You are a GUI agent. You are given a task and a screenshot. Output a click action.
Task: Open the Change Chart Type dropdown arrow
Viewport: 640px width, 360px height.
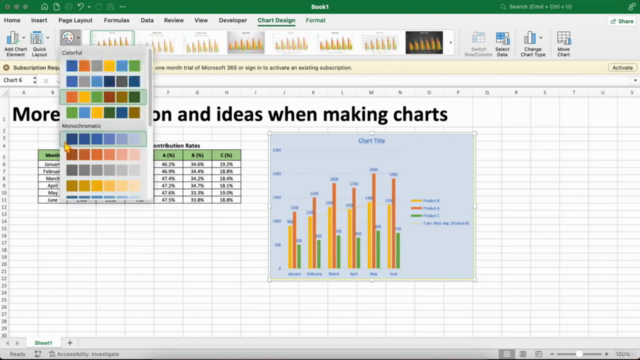540,38
